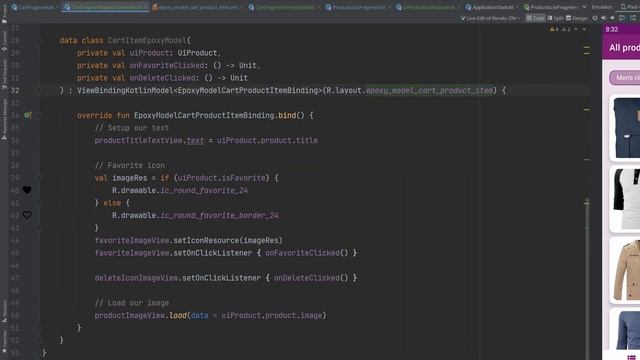Select the CartFragmentEpoxyController.kt tab
Image resolution: width=640 pixels, height=360 pixels.
[x=105, y=7]
